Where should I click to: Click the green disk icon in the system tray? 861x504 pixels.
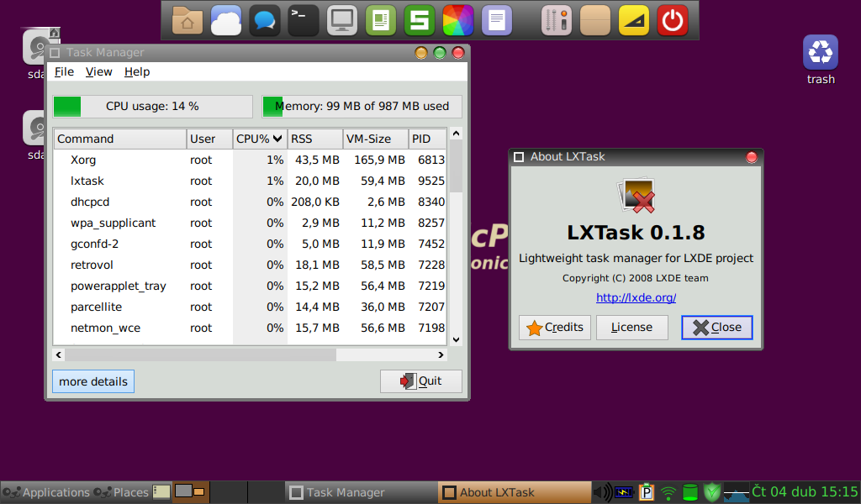(x=689, y=492)
